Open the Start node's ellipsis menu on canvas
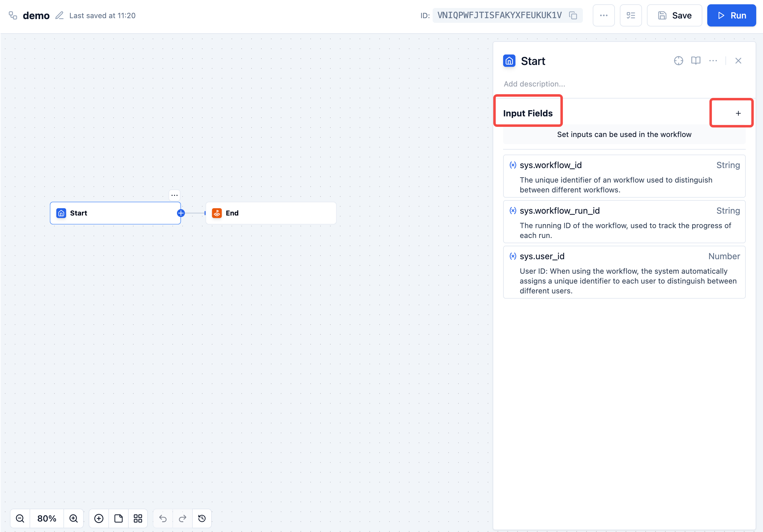The image size is (763, 532). (175, 195)
